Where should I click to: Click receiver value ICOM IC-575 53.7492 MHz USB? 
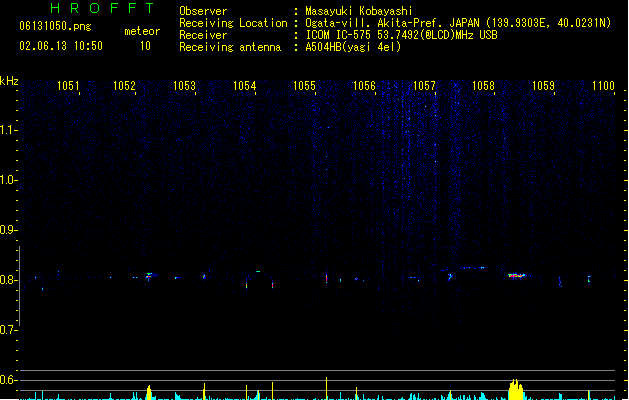point(402,35)
